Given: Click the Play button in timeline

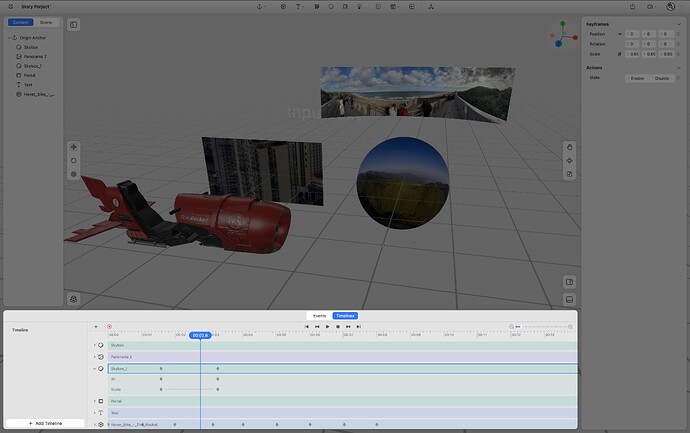Looking at the screenshot, I should click(327, 326).
